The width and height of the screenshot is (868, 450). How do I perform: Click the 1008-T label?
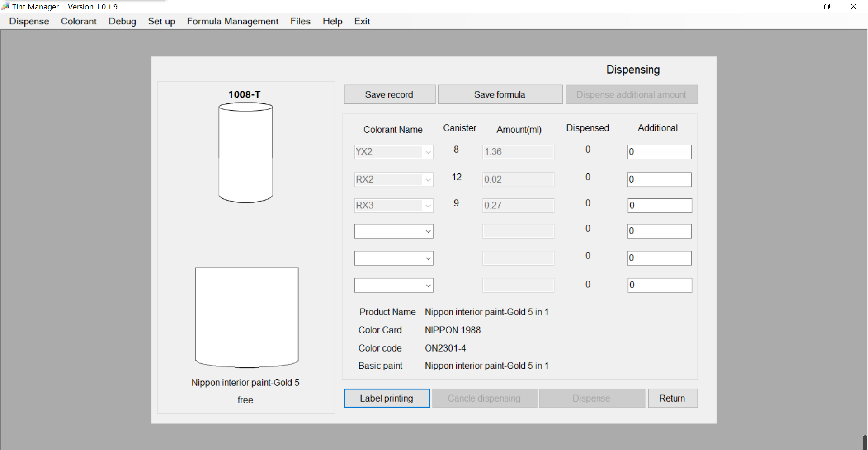245,94
